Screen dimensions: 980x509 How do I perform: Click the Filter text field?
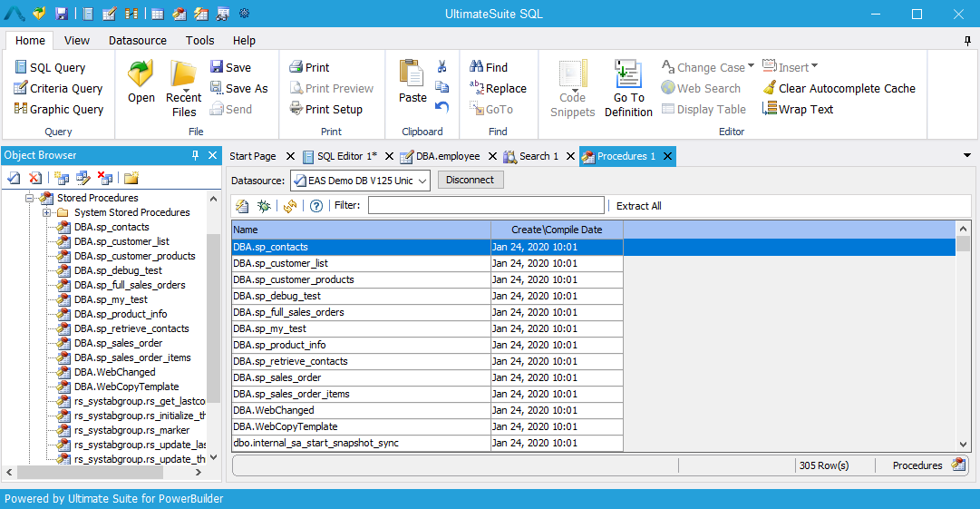(x=485, y=206)
